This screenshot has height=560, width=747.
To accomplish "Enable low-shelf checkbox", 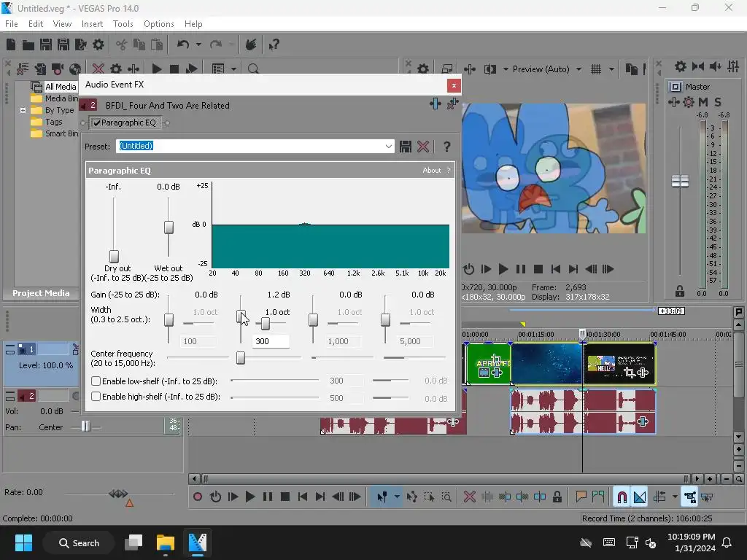I will click(96, 381).
